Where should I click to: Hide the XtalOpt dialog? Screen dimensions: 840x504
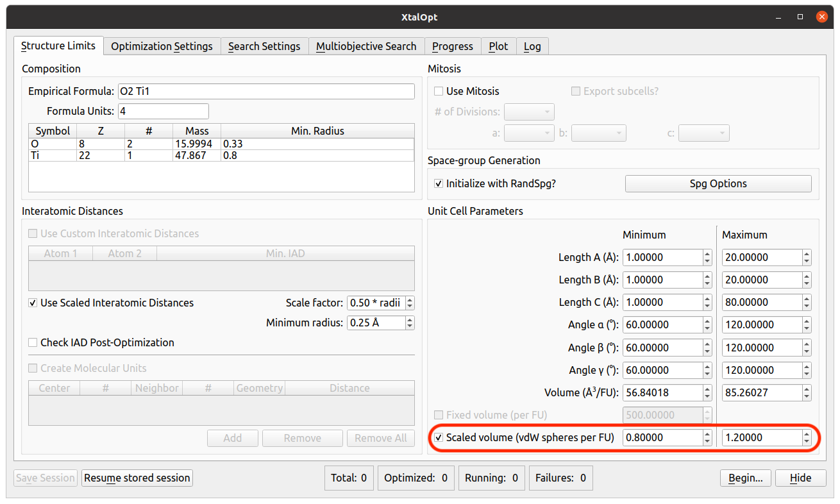[x=800, y=478]
